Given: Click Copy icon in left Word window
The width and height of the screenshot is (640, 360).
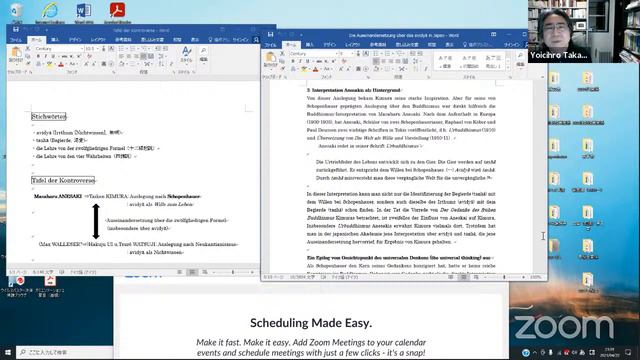Looking at the screenshot, I should [28, 56].
